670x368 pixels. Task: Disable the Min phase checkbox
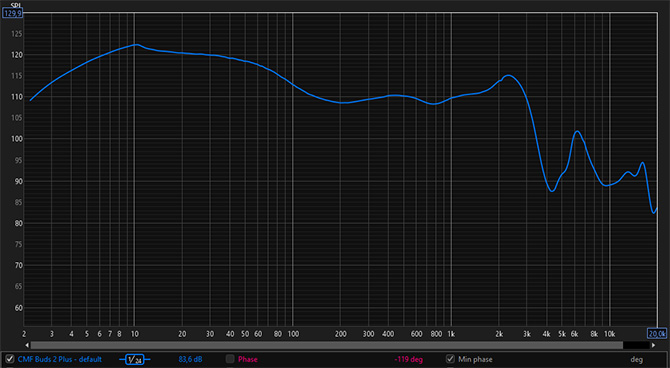click(x=450, y=359)
